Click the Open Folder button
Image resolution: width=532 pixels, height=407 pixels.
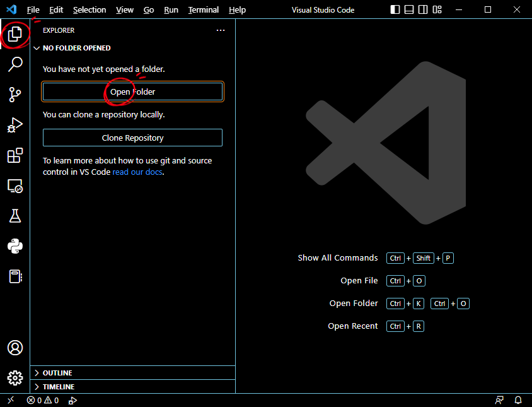(x=132, y=91)
